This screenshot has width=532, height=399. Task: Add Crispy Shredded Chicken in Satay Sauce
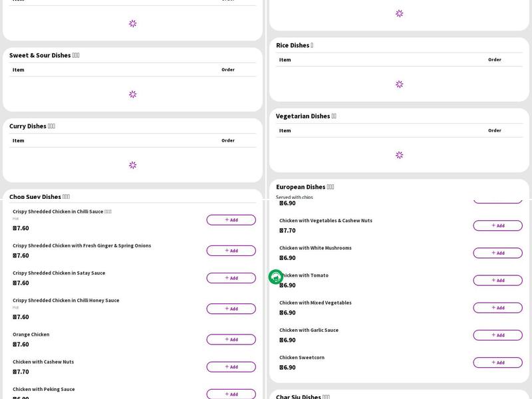click(x=231, y=278)
